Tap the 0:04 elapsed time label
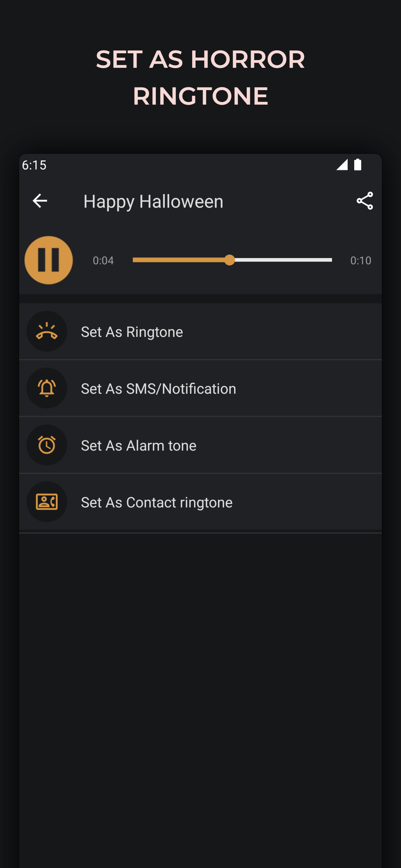The width and height of the screenshot is (401, 868). [x=103, y=261]
